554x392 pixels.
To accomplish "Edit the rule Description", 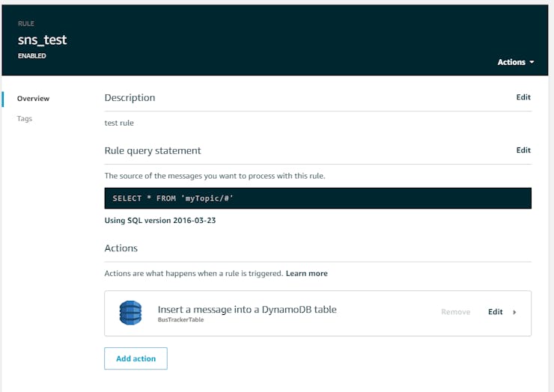I will click(x=523, y=97).
